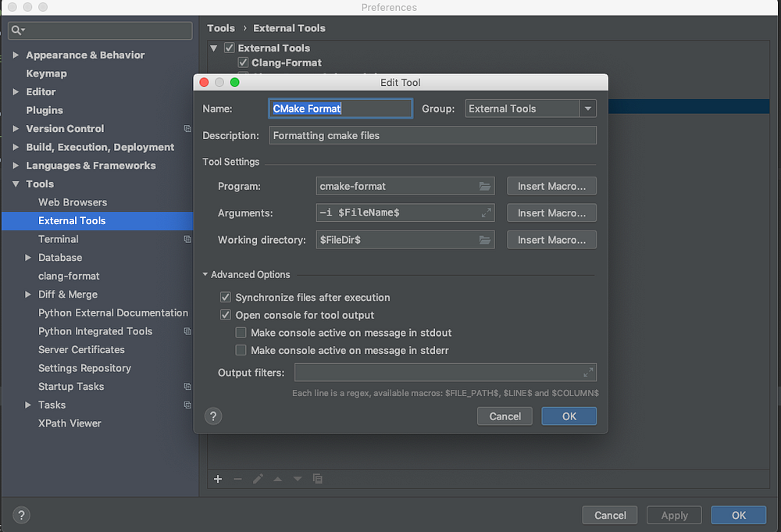Enable Make console active on stderr
The height and width of the screenshot is (532, 781).
pyautogui.click(x=241, y=351)
